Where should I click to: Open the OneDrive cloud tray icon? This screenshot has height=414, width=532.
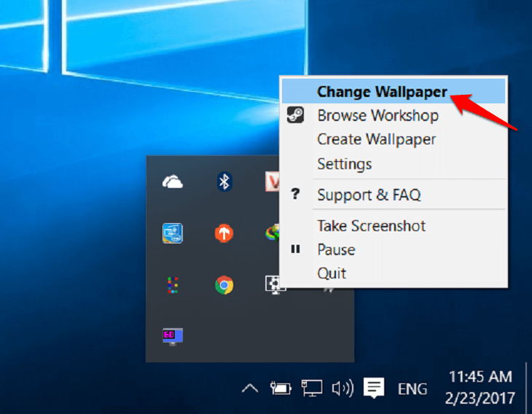click(x=173, y=182)
